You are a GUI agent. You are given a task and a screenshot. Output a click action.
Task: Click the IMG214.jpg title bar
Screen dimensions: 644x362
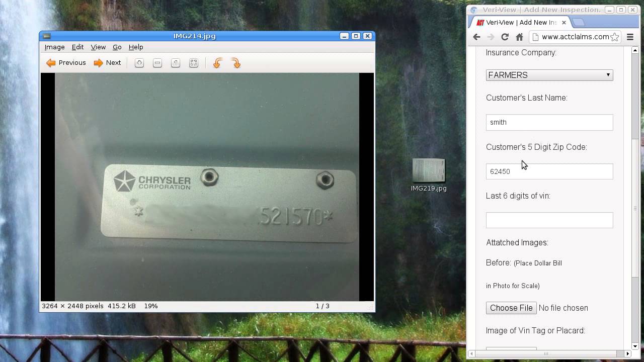tap(194, 36)
